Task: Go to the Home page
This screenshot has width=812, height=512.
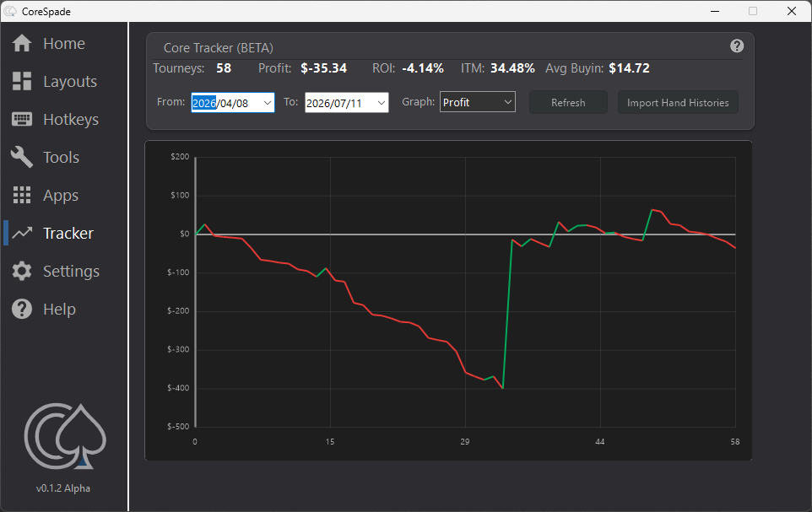Action: (x=63, y=44)
